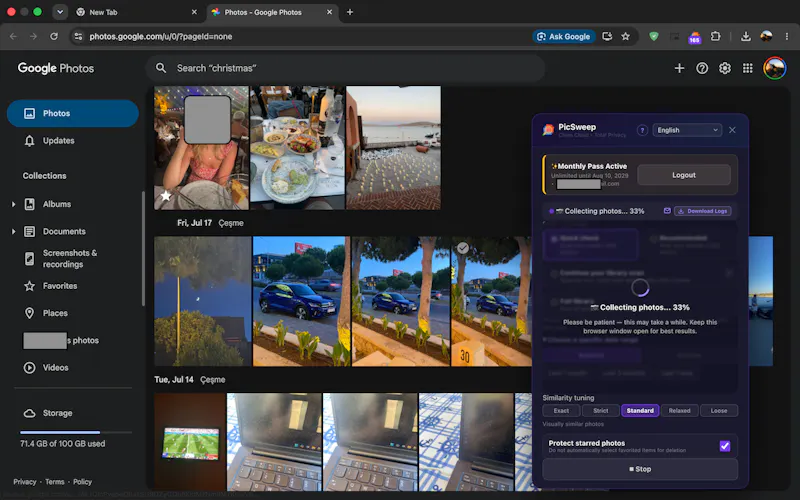Select the checkmark on the blue car photo
800x500 pixels.
pos(463,248)
